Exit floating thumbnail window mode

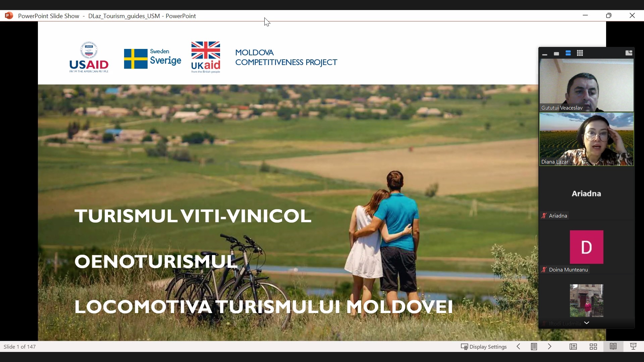pos(629,53)
